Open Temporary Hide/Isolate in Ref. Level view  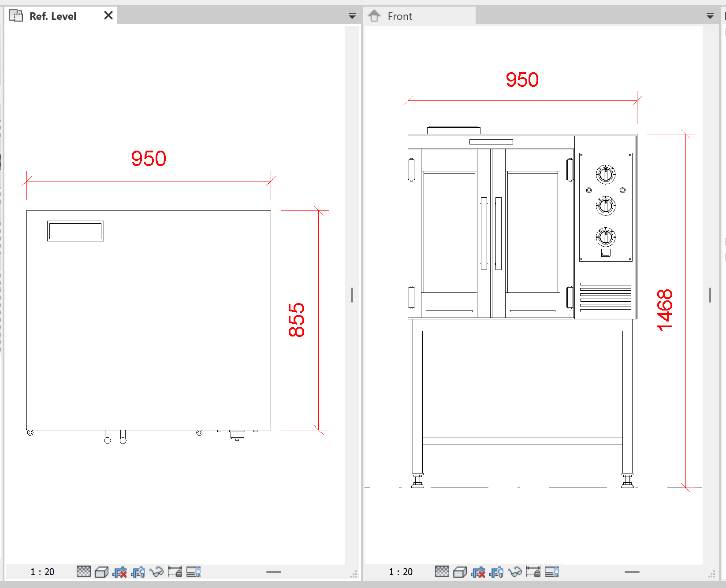pos(156,572)
